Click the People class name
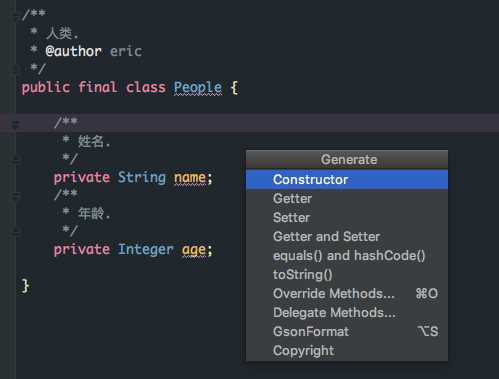 click(x=198, y=88)
